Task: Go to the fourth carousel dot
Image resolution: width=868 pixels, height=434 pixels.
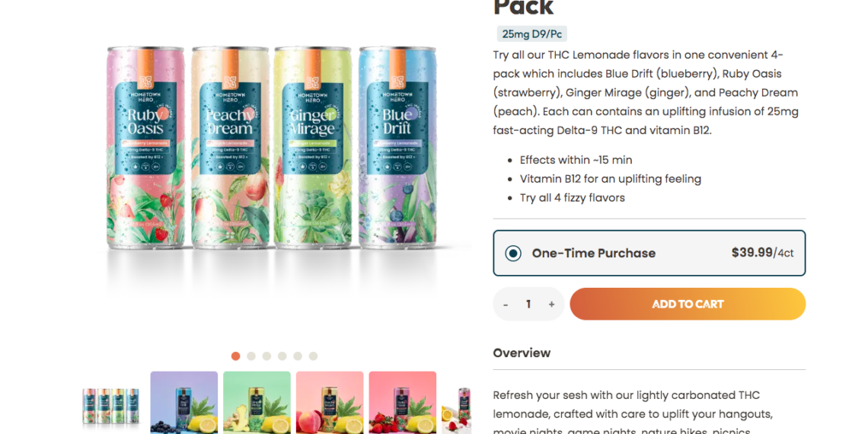Action: 282,356
